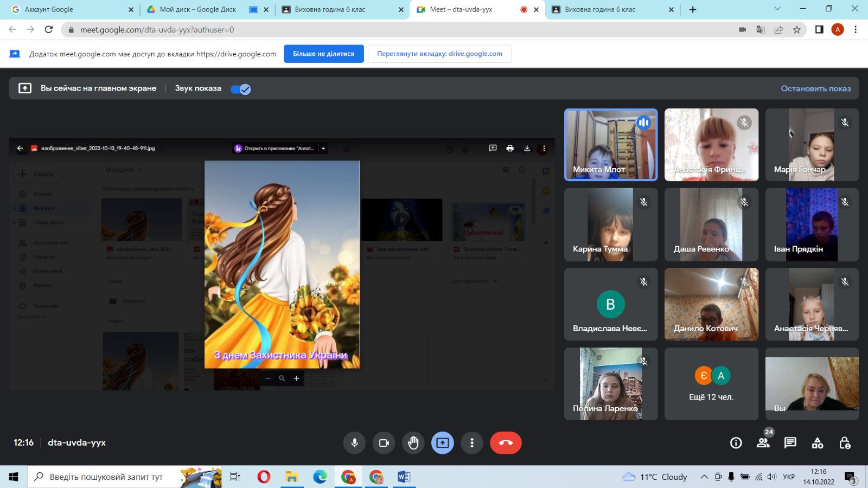The width and height of the screenshot is (868, 488).
Task: Open Chrome side panel icon
Action: (819, 30)
